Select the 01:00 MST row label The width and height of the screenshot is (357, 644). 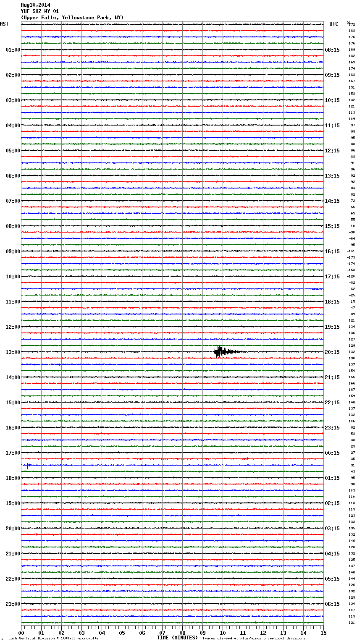[x=13, y=50]
